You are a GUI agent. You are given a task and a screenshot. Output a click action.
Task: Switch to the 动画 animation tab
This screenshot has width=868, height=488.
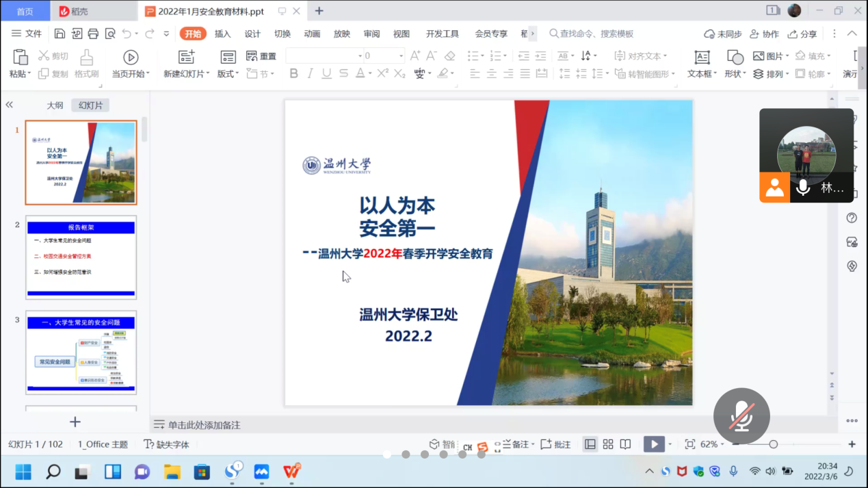coord(312,34)
